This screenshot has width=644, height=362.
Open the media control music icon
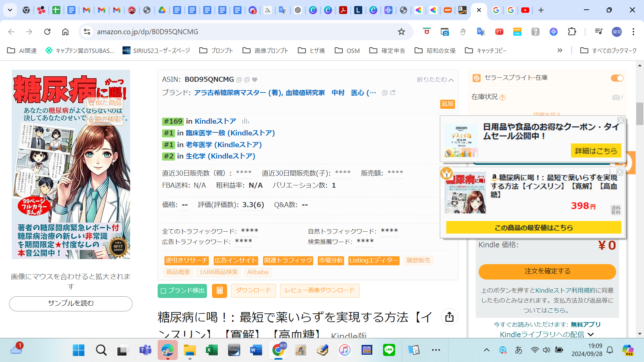(599, 32)
